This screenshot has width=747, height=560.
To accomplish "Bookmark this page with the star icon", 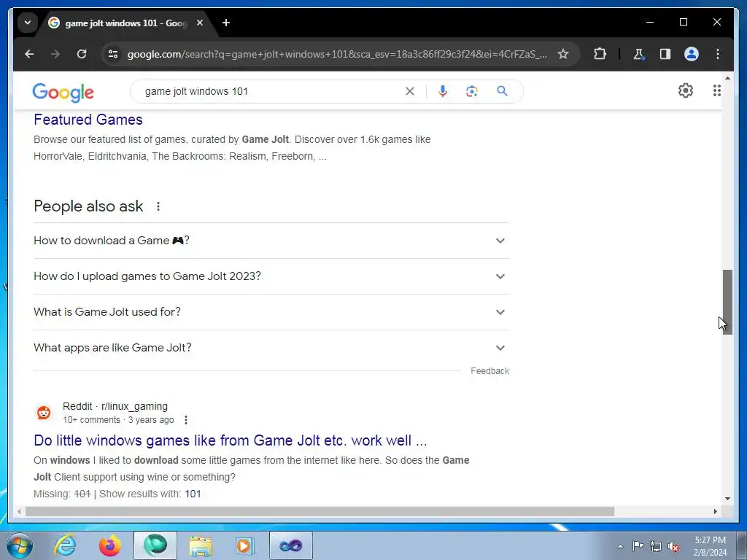I will [563, 54].
